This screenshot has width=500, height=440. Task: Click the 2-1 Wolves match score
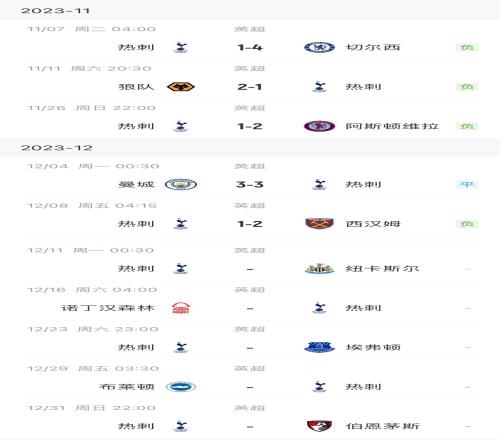(x=250, y=87)
